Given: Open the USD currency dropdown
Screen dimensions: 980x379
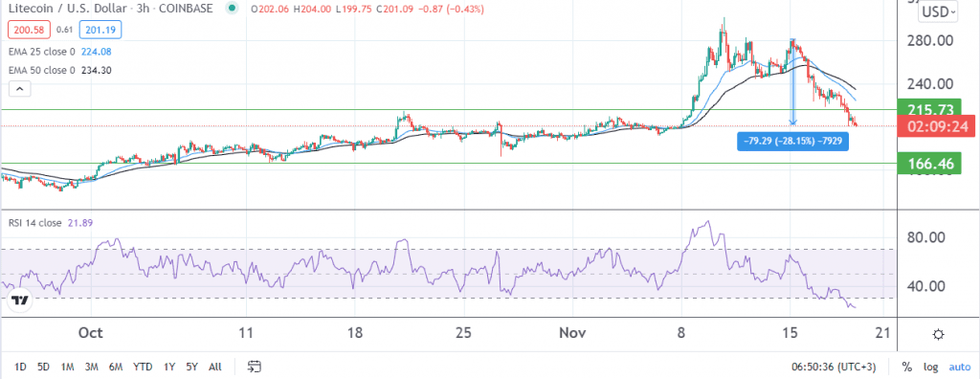Looking at the screenshot, I should pyautogui.click(x=938, y=11).
